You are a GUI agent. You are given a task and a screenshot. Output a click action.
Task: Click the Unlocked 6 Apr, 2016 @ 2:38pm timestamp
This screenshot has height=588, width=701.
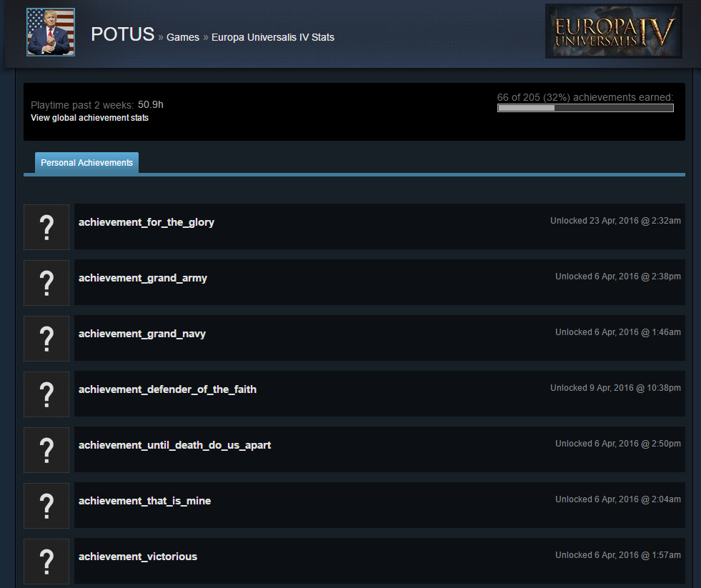pos(618,276)
